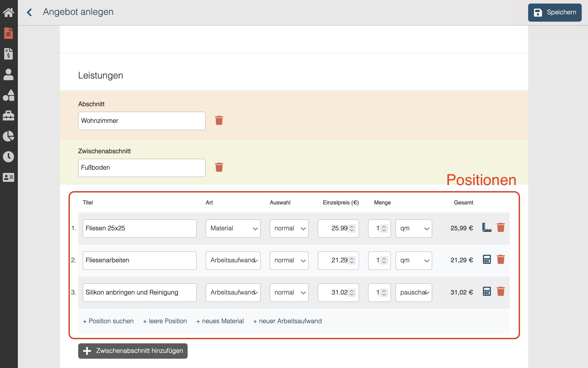Click price stepper arrows for 31.02
The height and width of the screenshot is (368, 588).
click(x=352, y=292)
